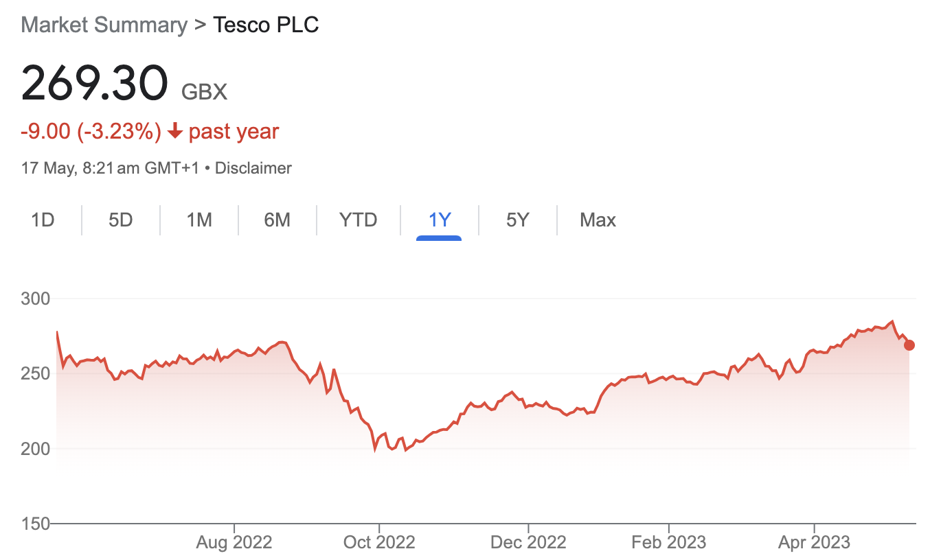Click the Tesco PLC title text
This screenshot has height=560, width=930.
[x=266, y=25]
